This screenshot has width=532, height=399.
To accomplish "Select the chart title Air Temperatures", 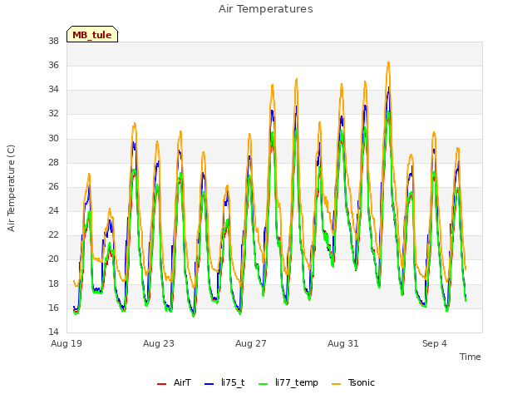I will pyautogui.click(x=266, y=9).
